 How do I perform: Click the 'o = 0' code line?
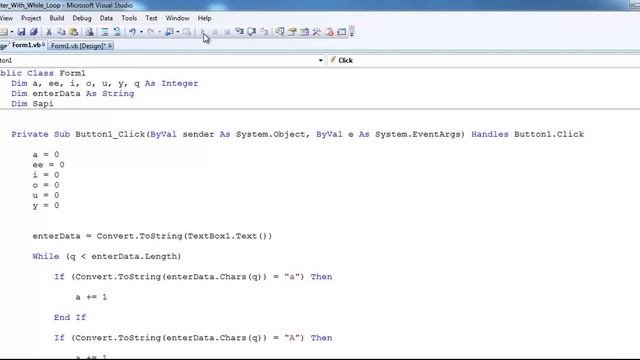click(46, 185)
